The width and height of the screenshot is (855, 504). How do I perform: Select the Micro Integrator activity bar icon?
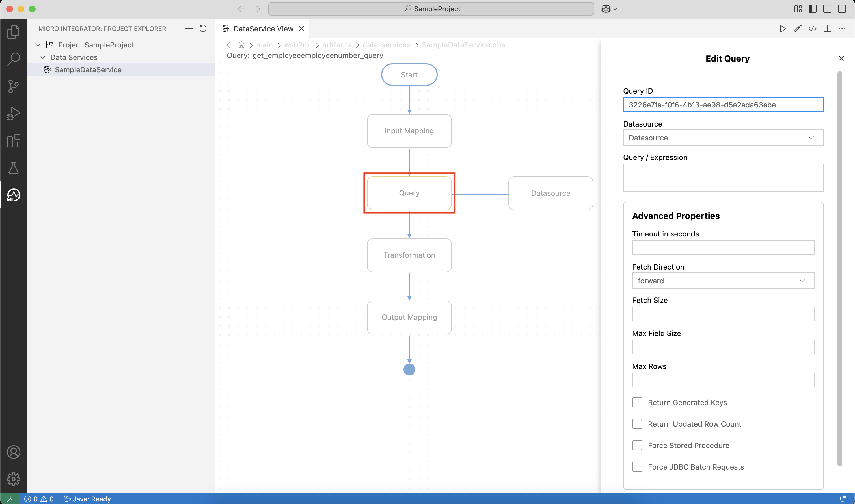click(x=14, y=195)
